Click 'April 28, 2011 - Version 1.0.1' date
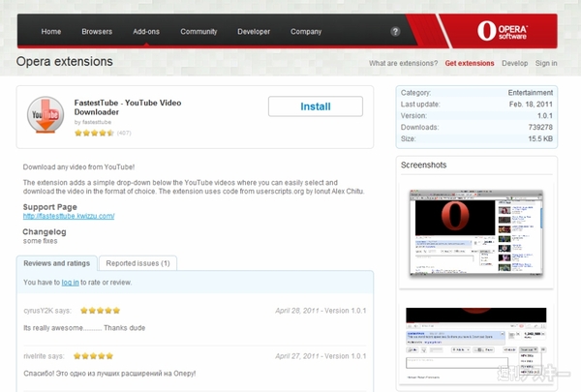581x392 pixels. click(x=321, y=311)
